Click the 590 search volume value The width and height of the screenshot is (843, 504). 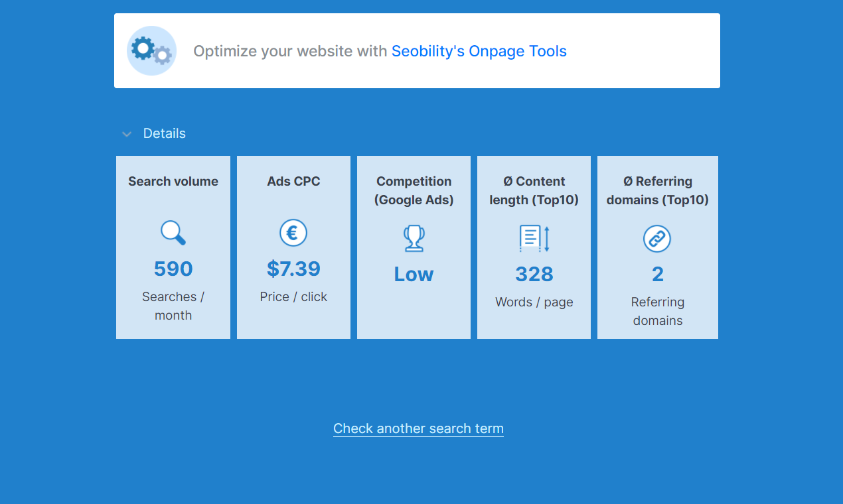click(x=173, y=269)
